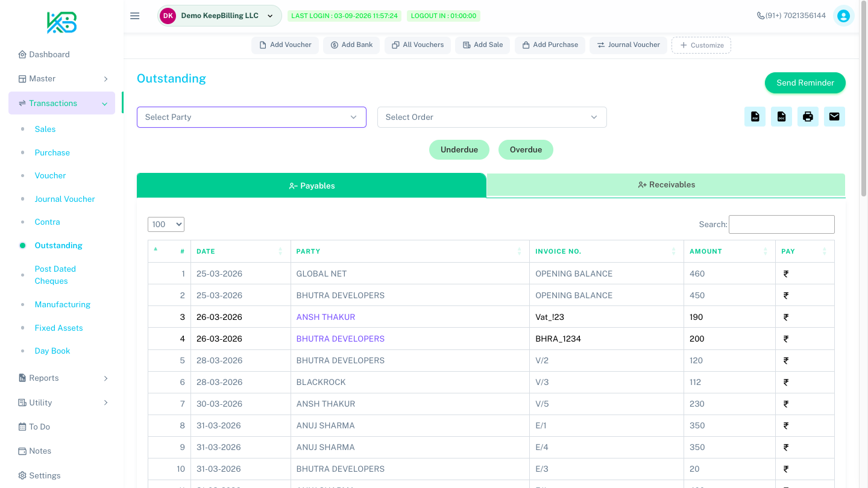Pay rupee icon for invoice E/3
The height and width of the screenshot is (488, 868).
[786, 469]
